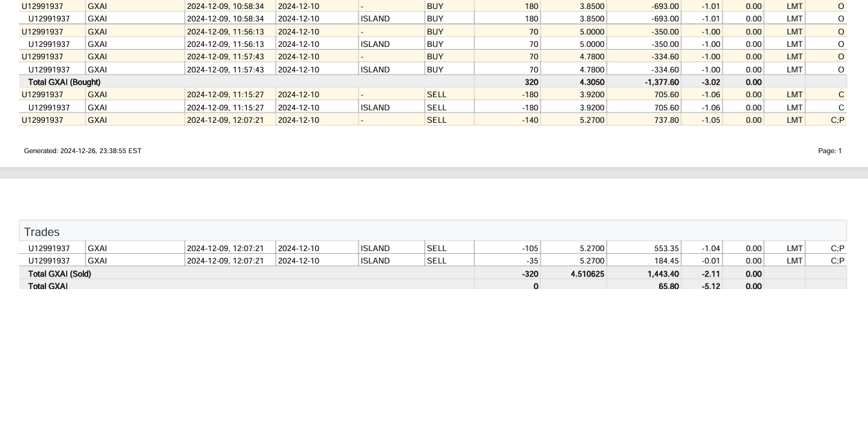Select commission -1.06 in the ISLAND row

pyautogui.click(x=711, y=108)
